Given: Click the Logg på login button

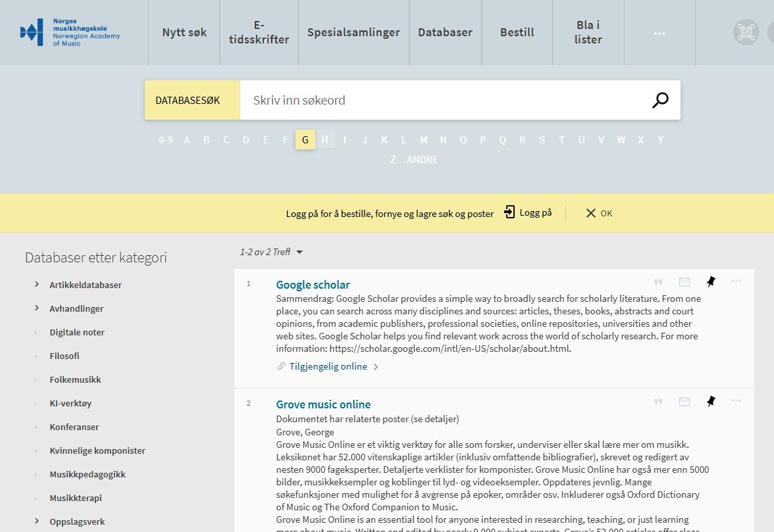Looking at the screenshot, I should (528, 212).
